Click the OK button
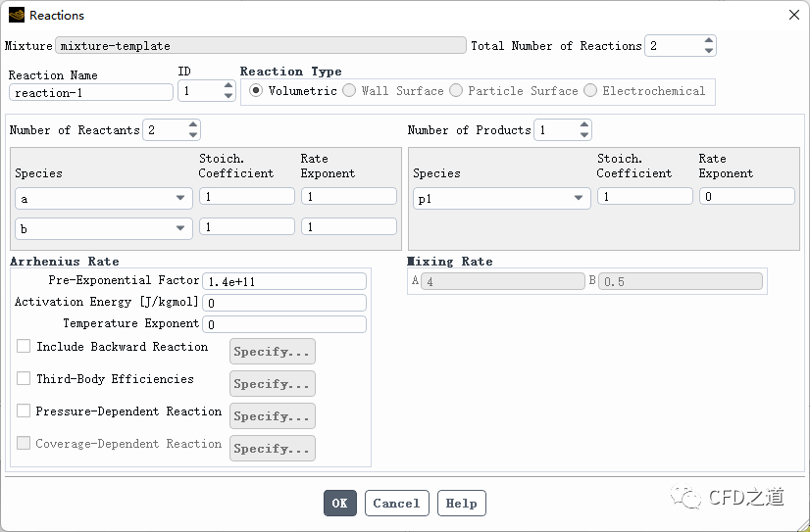810x532 pixels. coord(339,504)
